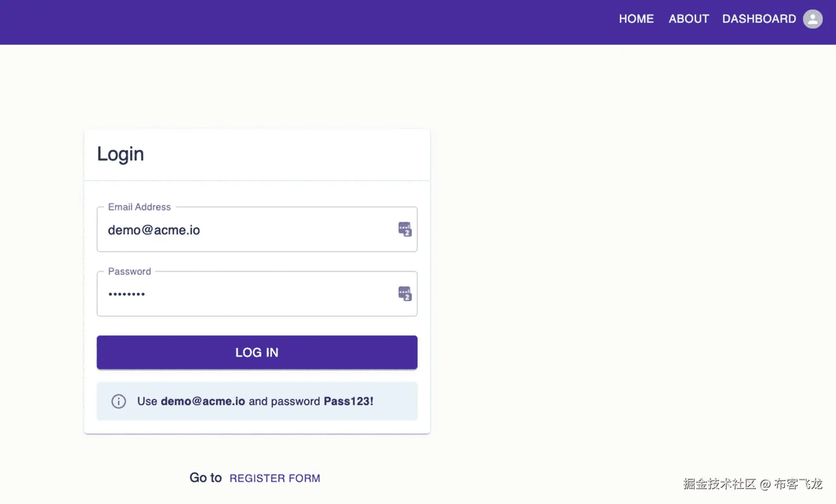
Task: Click password manager icon in Password field
Action: click(x=405, y=294)
